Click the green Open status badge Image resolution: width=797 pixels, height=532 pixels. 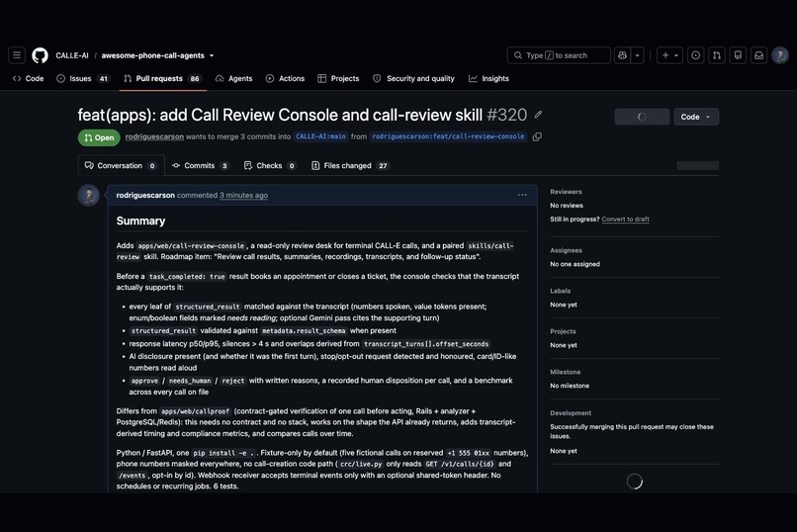pyautogui.click(x=99, y=137)
